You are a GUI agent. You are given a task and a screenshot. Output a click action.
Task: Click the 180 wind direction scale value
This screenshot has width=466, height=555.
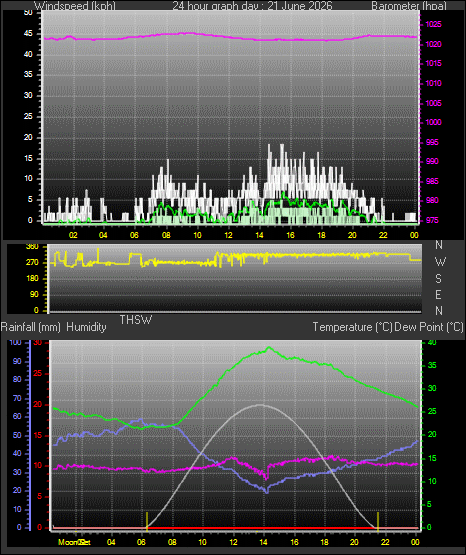pos(32,279)
